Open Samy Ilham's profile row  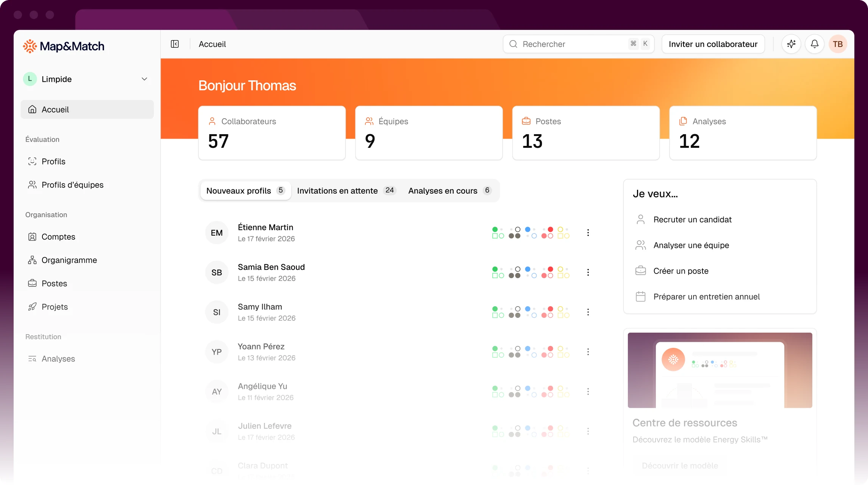398,312
